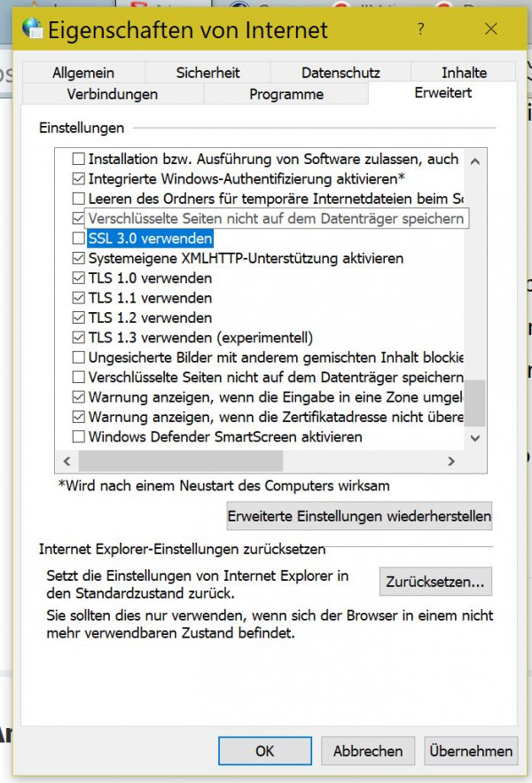Screen dimensions: 532x783
Task: Click the Internet globe icon in title bar
Action: (x=33, y=28)
